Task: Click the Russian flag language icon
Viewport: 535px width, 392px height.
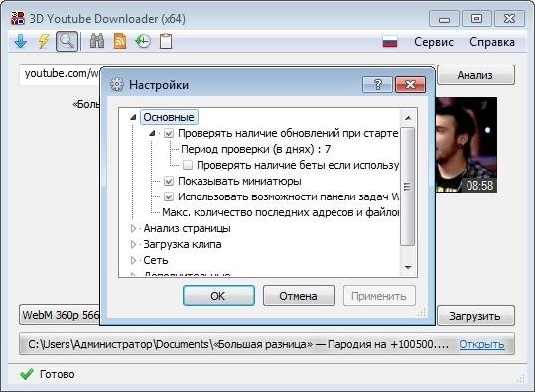Action: coord(390,42)
